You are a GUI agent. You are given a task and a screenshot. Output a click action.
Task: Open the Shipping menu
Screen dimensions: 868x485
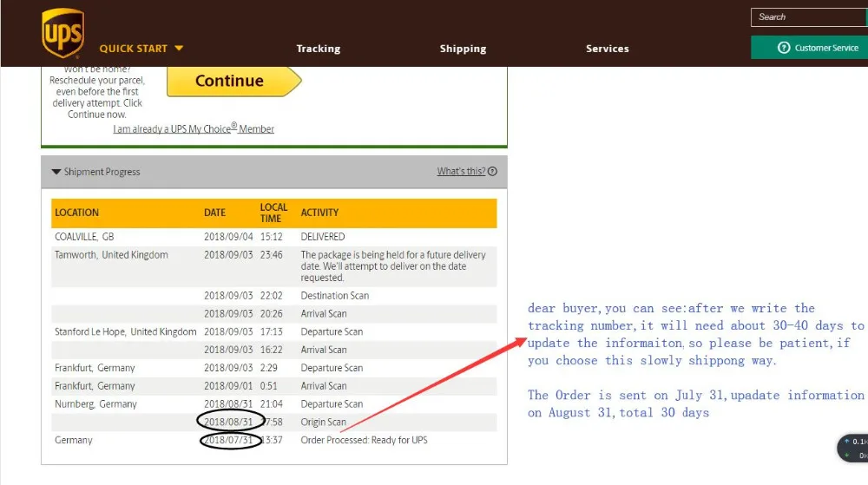click(463, 49)
